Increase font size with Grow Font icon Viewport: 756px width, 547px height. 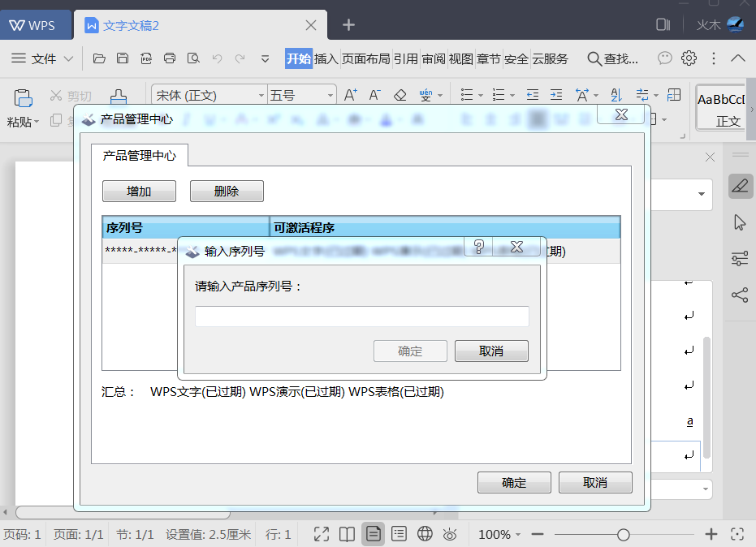[349, 94]
